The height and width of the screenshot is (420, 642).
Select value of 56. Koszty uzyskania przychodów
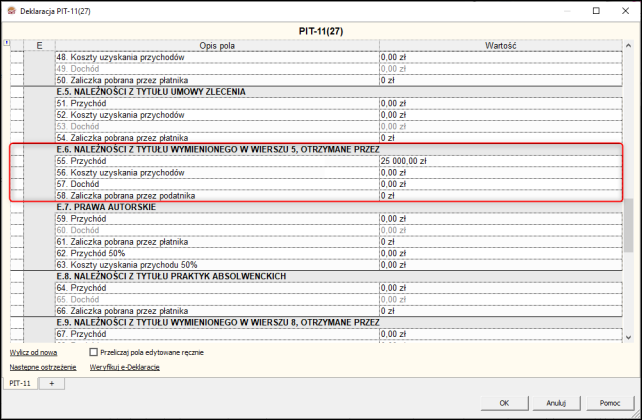tap(500, 172)
